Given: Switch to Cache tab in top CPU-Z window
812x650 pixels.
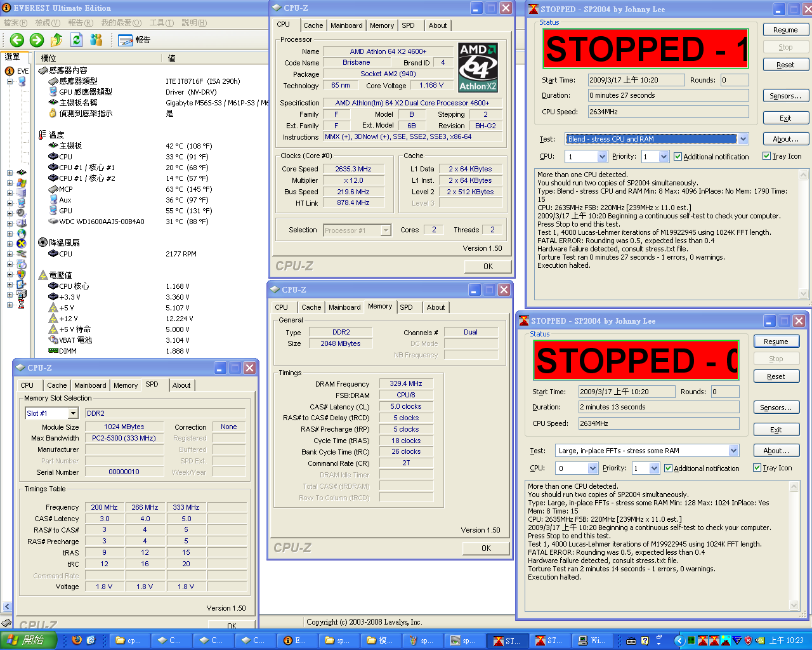Looking at the screenshot, I should click(x=313, y=25).
